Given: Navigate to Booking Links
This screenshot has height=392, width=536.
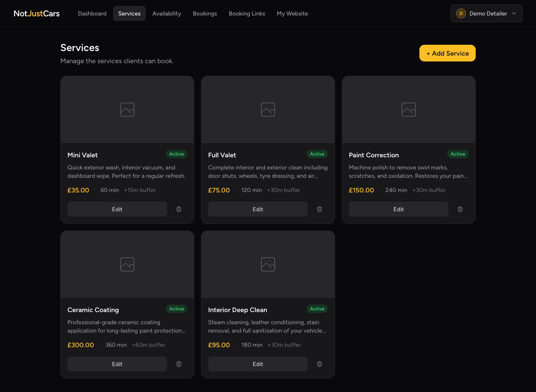Looking at the screenshot, I should (247, 13).
